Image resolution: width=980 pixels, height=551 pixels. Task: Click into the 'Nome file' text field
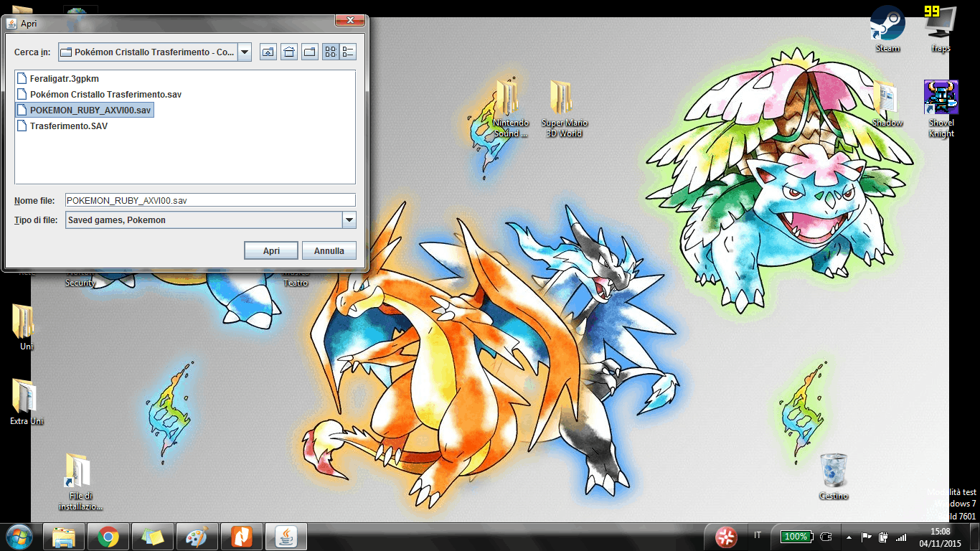[210, 200]
